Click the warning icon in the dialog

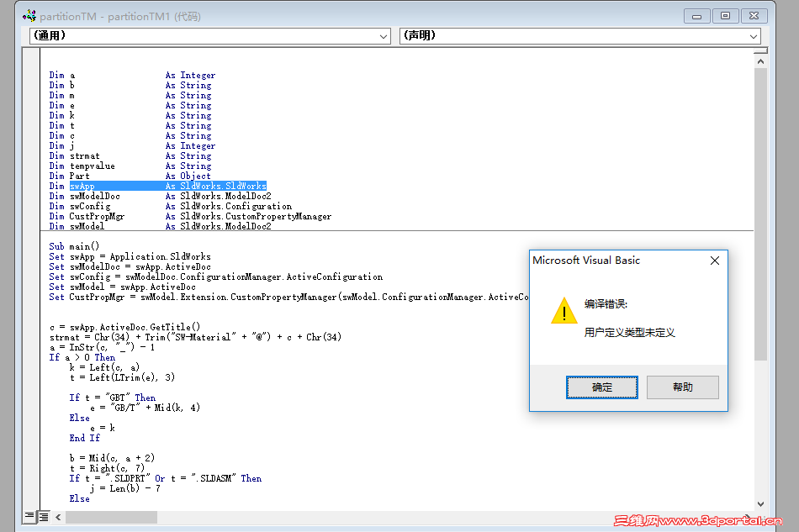click(564, 311)
